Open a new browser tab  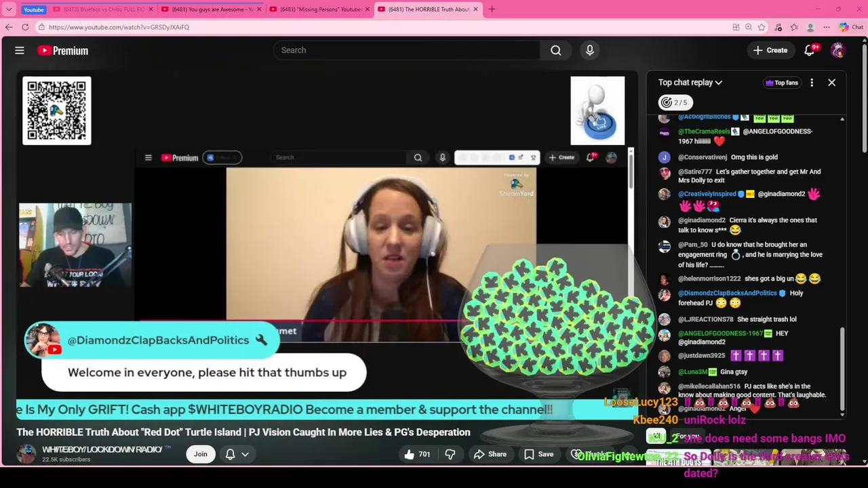point(492,9)
